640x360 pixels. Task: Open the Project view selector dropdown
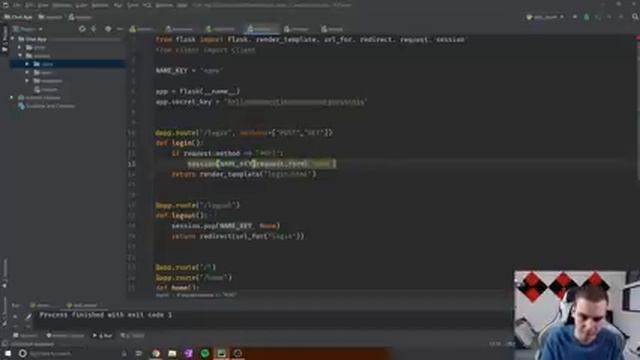[x=28, y=29]
